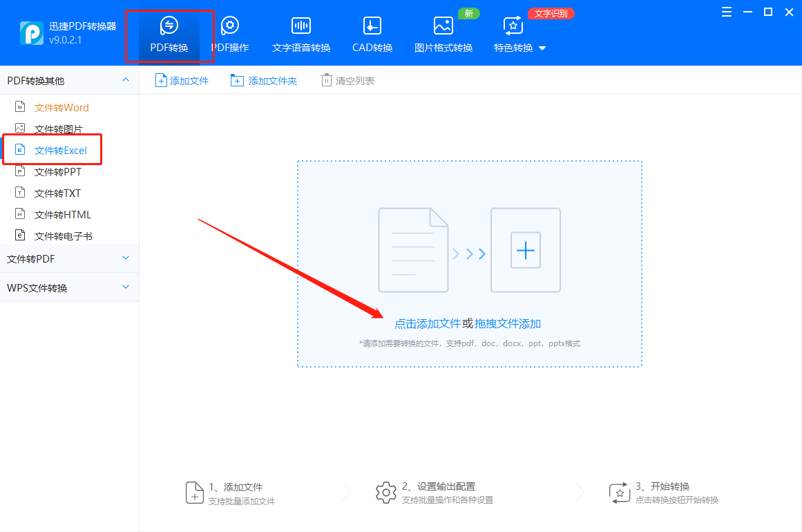This screenshot has height=532, width=802.
Task: Click the TXT file icon in sidebar
Action: [x=20, y=192]
